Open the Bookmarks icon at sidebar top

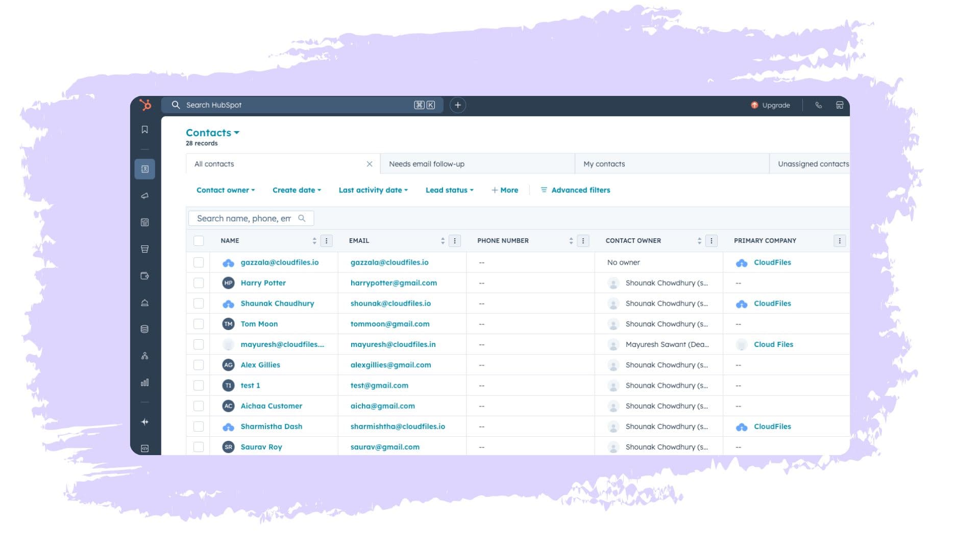tap(145, 130)
